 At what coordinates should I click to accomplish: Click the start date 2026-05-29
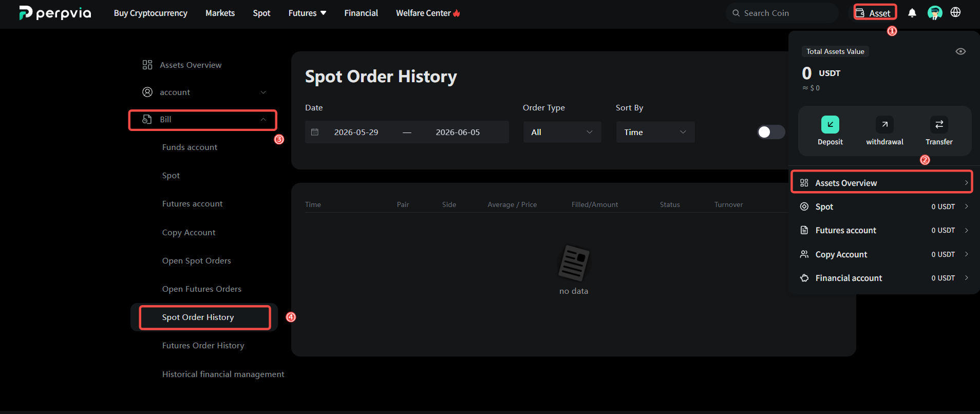tap(356, 132)
